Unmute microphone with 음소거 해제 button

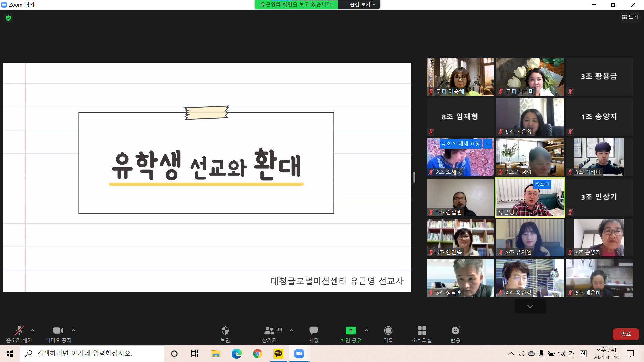(x=19, y=331)
